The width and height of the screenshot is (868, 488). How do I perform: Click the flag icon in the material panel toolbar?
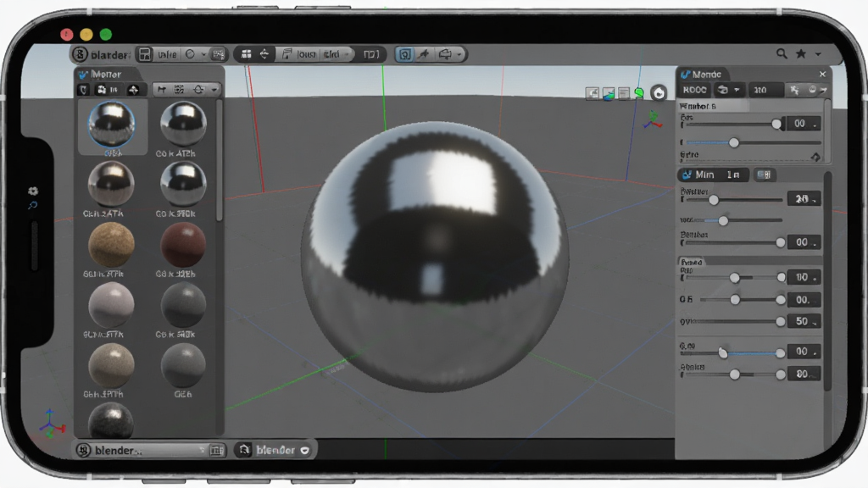pos(162,90)
